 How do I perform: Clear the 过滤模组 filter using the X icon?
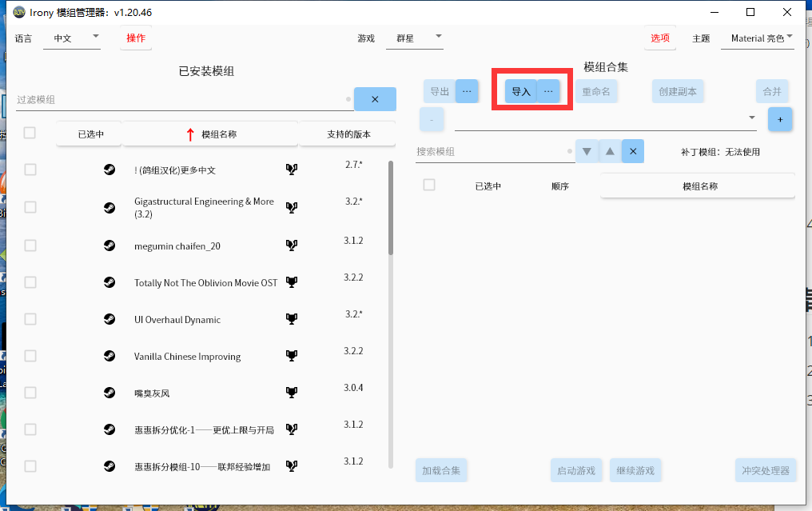point(375,98)
